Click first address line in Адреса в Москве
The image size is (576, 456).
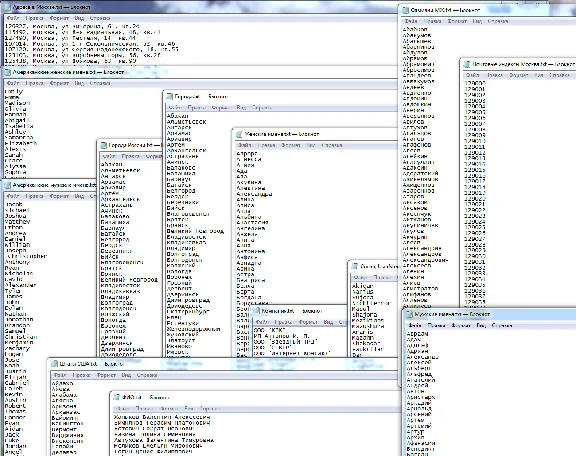pos(72,26)
